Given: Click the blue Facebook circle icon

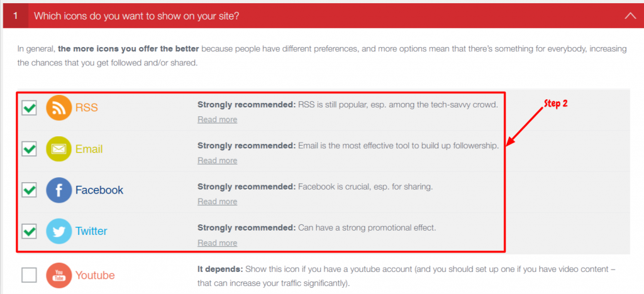Looking at the screenshot, I should [58, 190].
